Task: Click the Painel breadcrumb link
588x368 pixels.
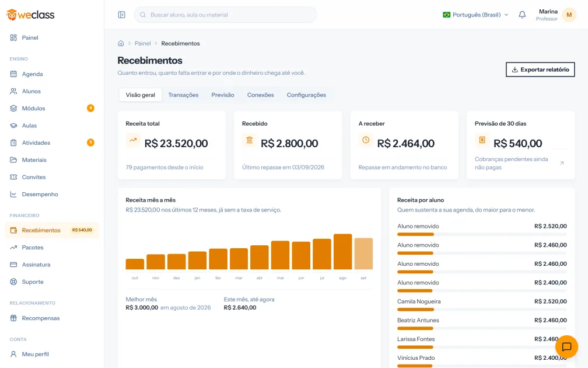Action: 142,44
